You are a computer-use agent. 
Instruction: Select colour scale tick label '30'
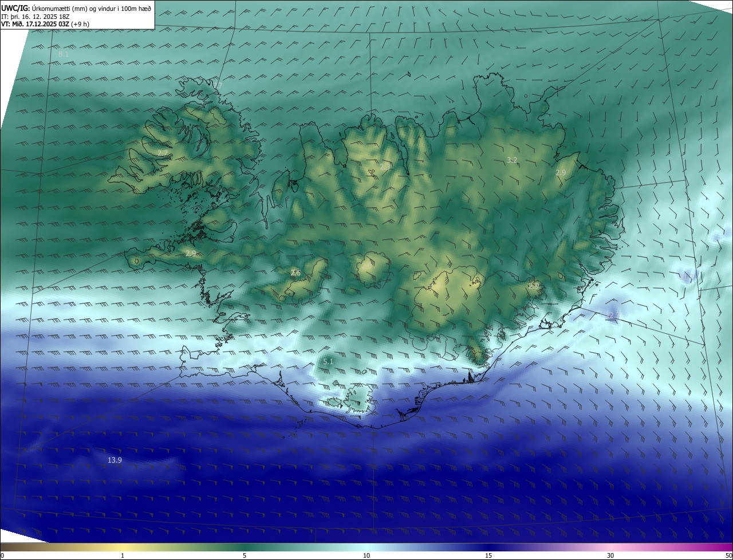coord(610,555)
